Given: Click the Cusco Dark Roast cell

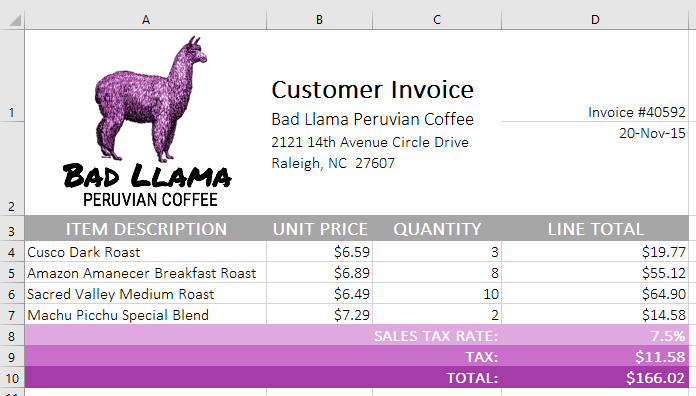Looking at the screenshot, I should click(x=146, y=252).
